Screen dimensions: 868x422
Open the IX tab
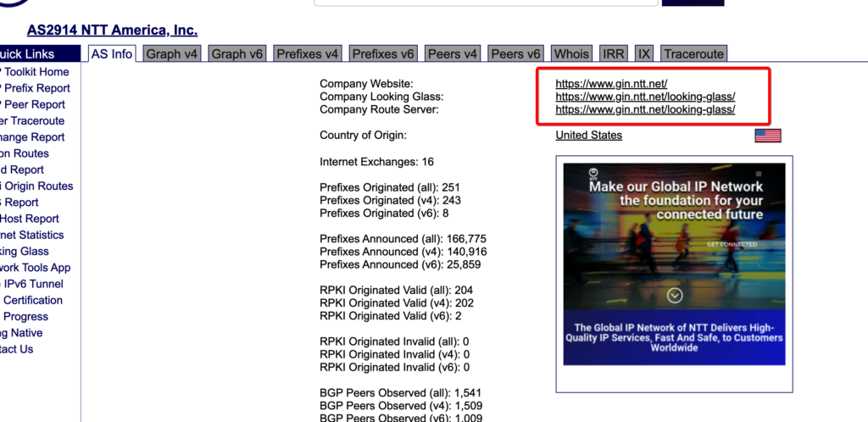pos(644,54)
